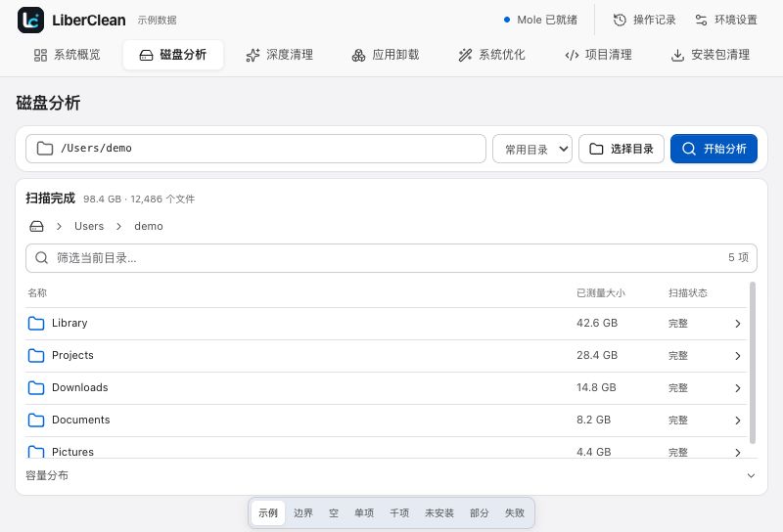Click 完整 status in Library row
The width and height of the screenshot is (783, 532).
(678, 324)
